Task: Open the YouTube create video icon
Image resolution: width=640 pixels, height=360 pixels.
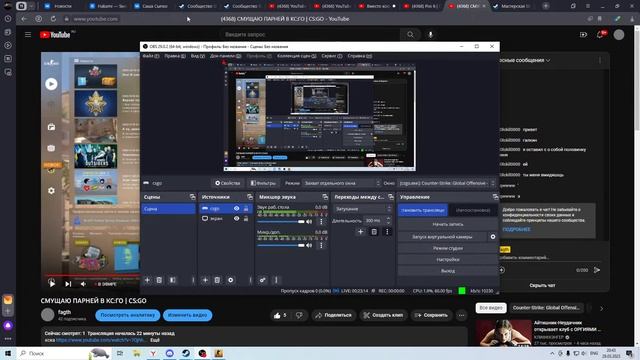Action: pyautogui.click(x=583, y=35)
